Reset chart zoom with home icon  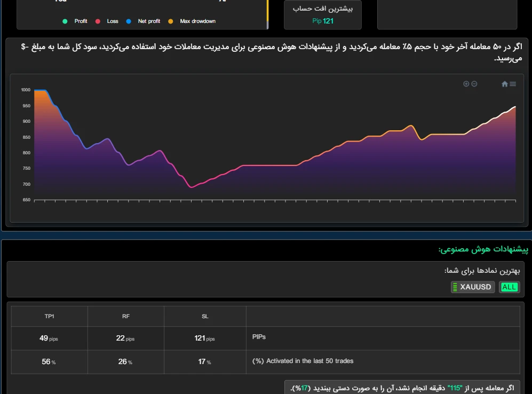[x=504, y=84]
